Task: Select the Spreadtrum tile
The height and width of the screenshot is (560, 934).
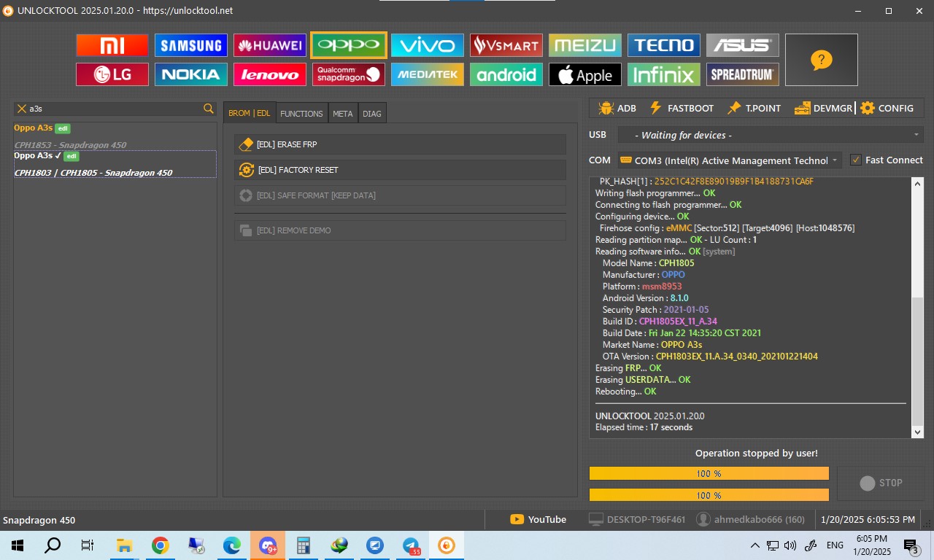Action: (x=743, y=74)
